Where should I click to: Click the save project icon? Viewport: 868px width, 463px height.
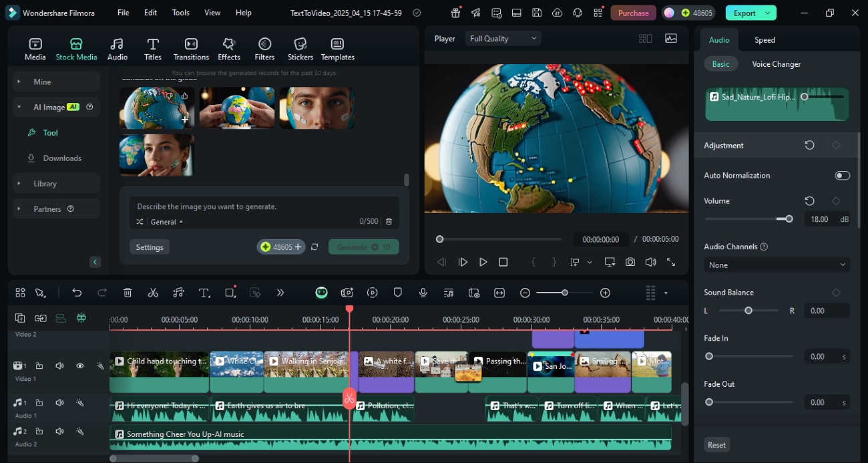pos(537,13)
